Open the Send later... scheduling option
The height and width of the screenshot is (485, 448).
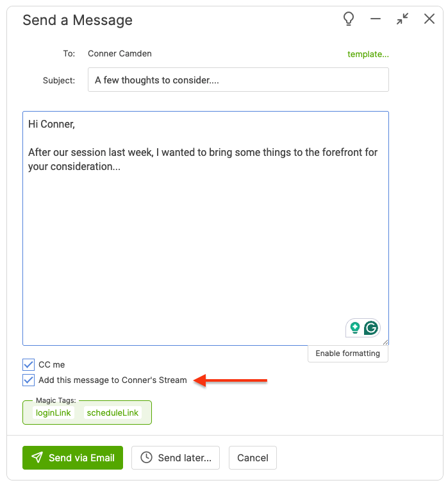click(x=176, y=457)
